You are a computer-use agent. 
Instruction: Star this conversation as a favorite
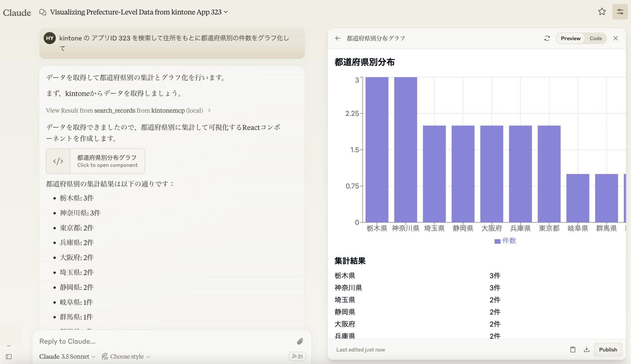point(602,12)
